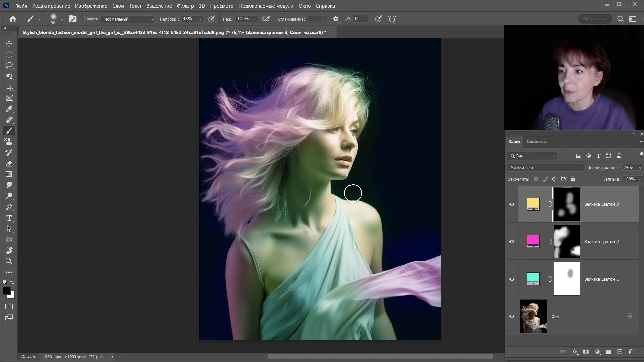Viewport: 644px width, 362px height.
Task: Click the Поделиться share button
Action: (594, 19)
